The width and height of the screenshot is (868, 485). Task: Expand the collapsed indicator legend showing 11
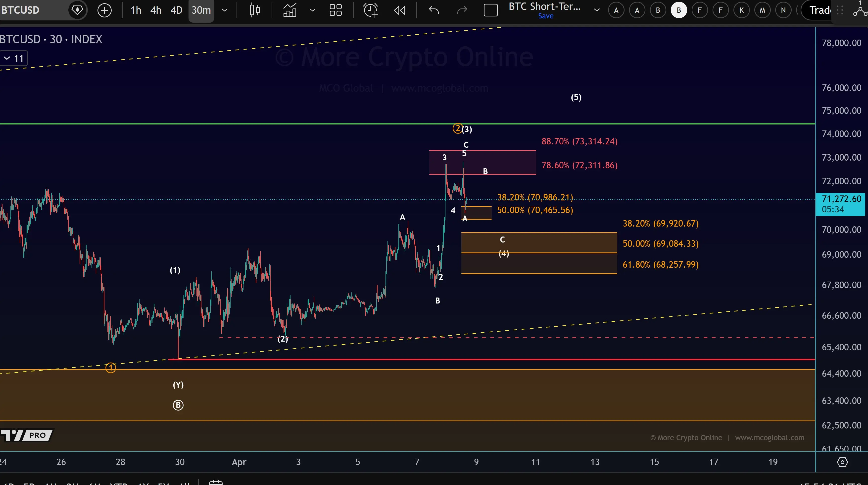pos(13,58)
